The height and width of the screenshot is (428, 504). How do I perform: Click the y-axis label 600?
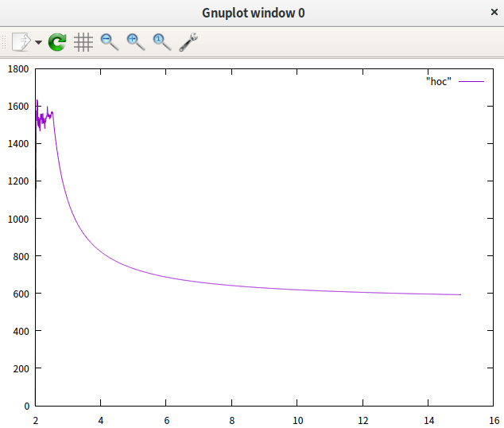click(21, 294)
